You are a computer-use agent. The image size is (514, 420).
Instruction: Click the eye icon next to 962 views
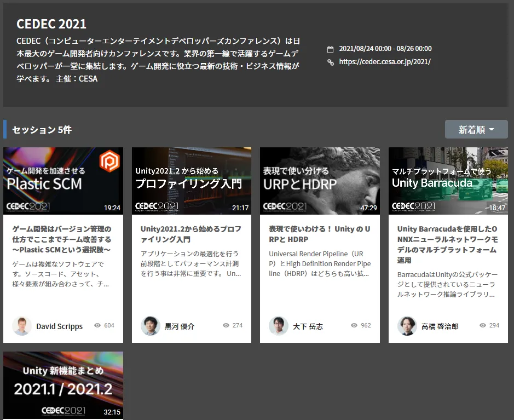354,325
